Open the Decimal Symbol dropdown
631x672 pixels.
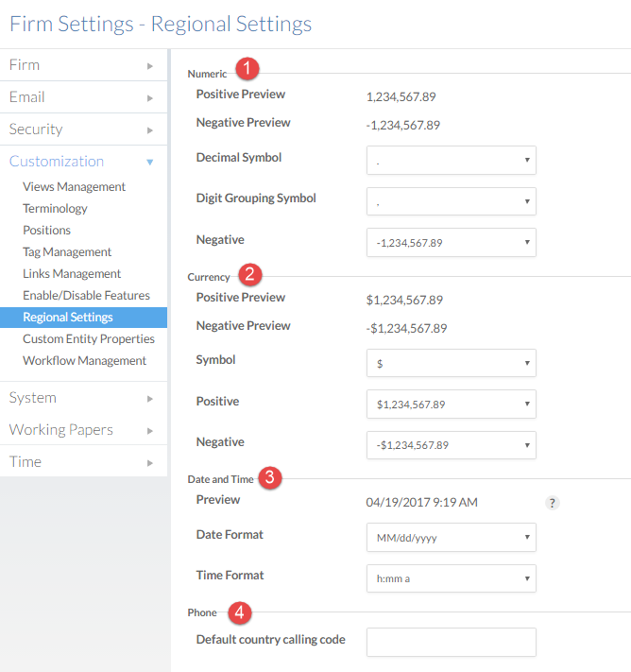pyautogui.click(x=451, y=160)
